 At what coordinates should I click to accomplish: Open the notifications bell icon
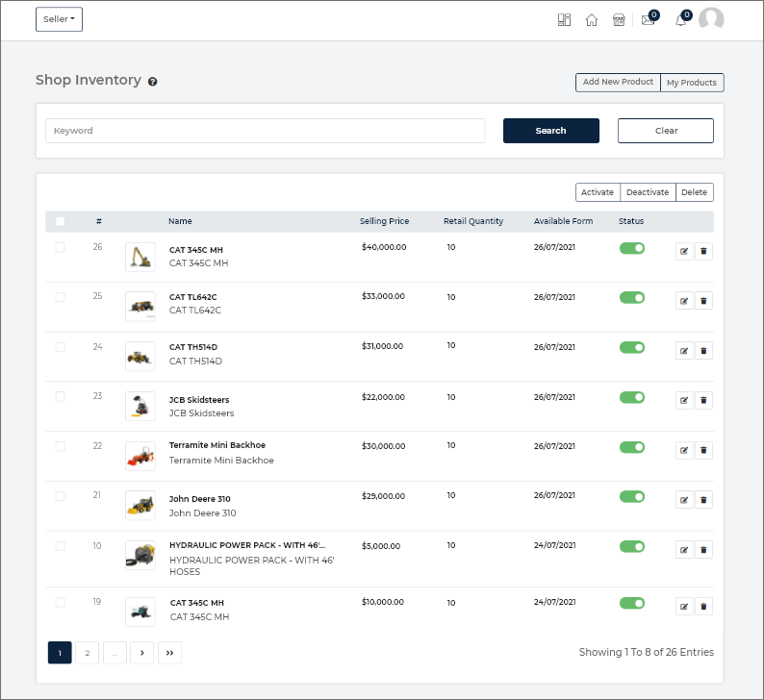[680, 20]
